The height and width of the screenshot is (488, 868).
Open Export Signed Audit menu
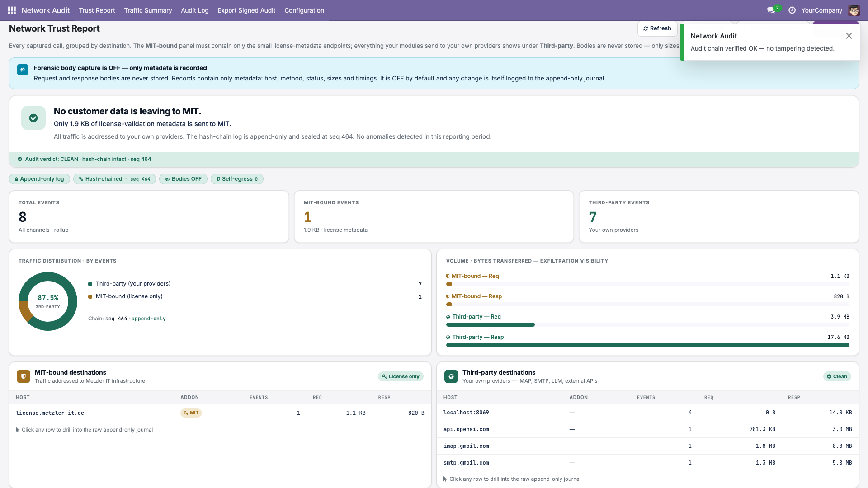pyautogui.click(x=246, y=10)
